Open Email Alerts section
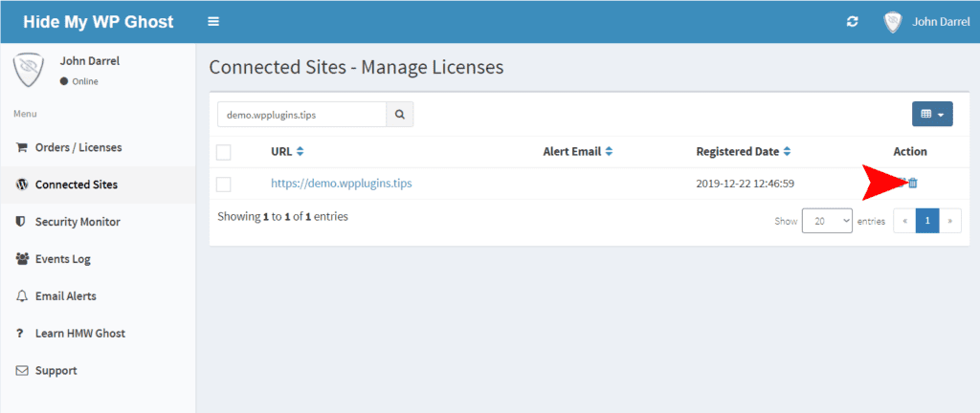Image resolution: width=980 pixels, height=413 pixels. [x=99, y=295]
